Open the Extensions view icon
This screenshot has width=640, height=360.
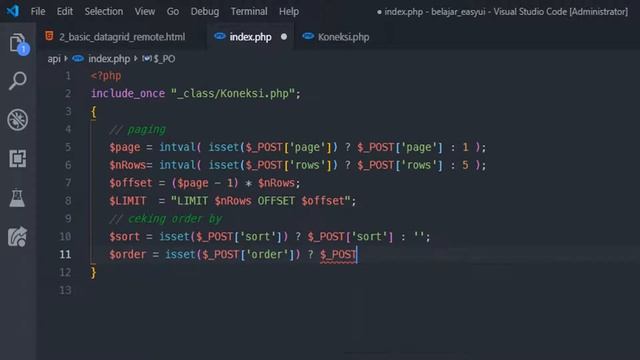pos(18,158)
